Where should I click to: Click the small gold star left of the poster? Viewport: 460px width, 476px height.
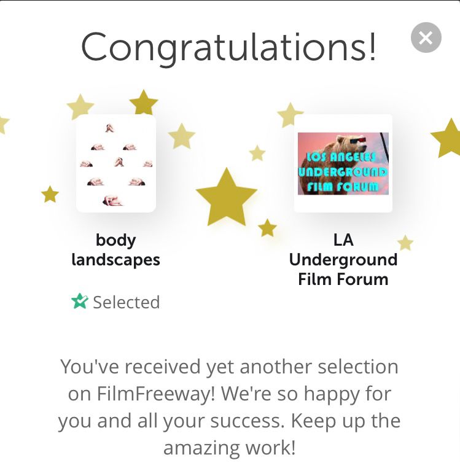pyautogui.click(x=50, y=195)
